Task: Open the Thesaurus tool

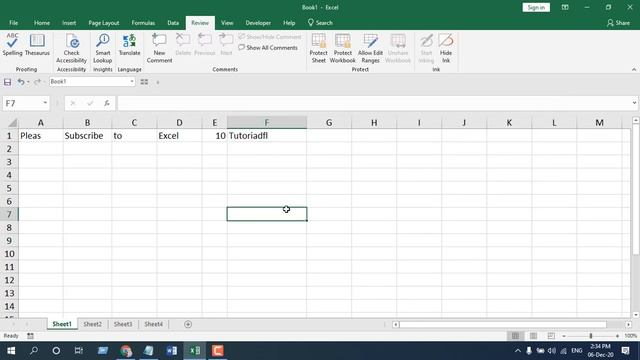Action: click(x=37, y=45)
